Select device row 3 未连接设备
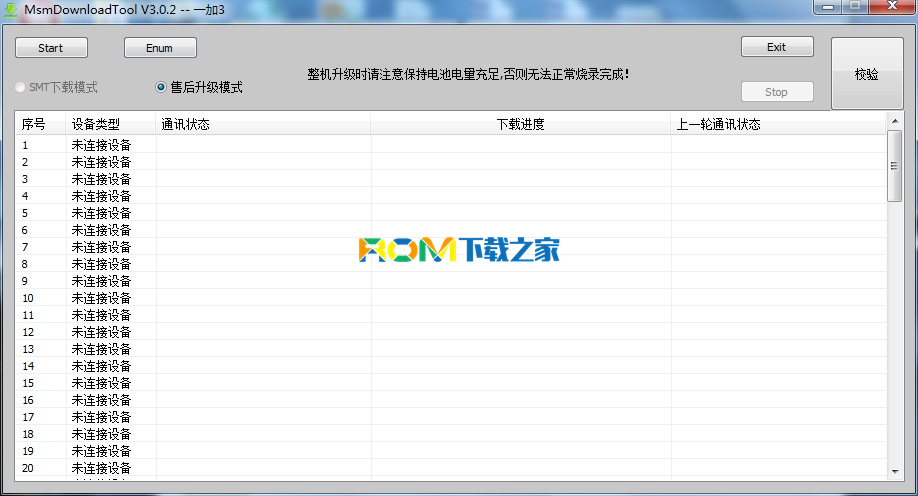The height and width of the screenshot is (496, 918). click(x=451, y=179)
